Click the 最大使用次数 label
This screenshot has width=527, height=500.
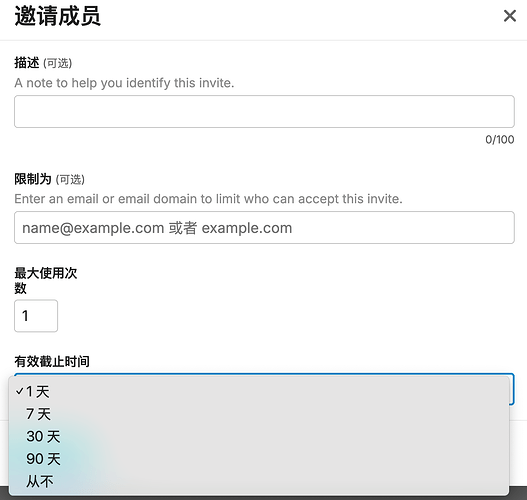click(x=45, y=280)
